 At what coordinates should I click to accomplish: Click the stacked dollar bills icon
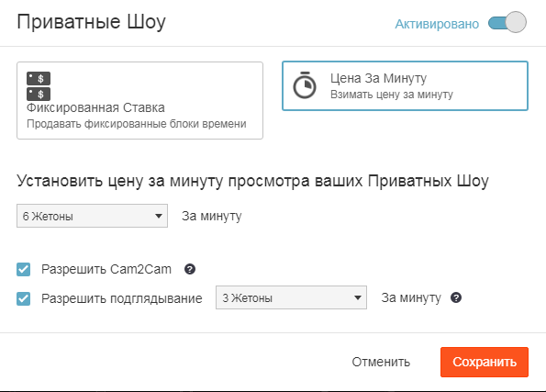[x=39, y=86]
